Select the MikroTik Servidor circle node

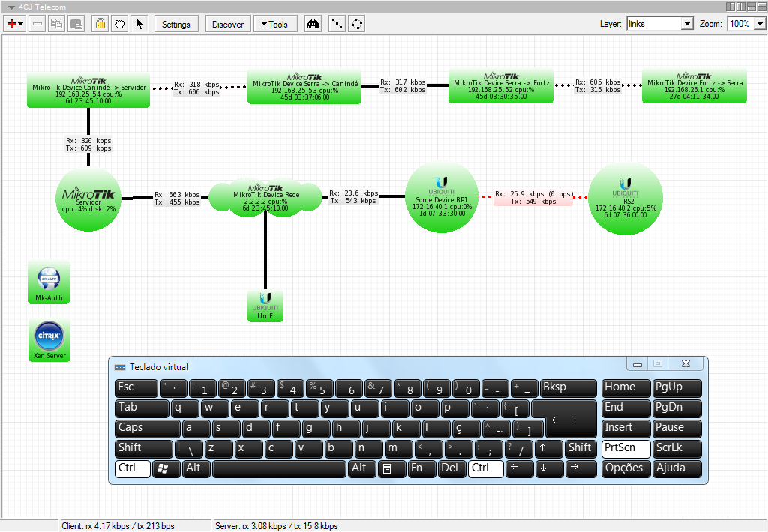(88, 199)
